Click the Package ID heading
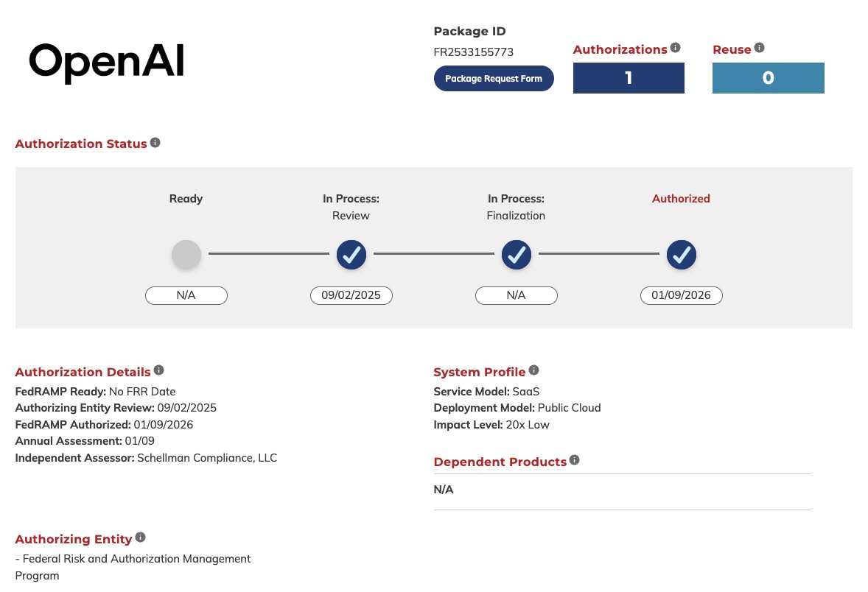This screenshot has width=868, height=592. tap(469, 32)
